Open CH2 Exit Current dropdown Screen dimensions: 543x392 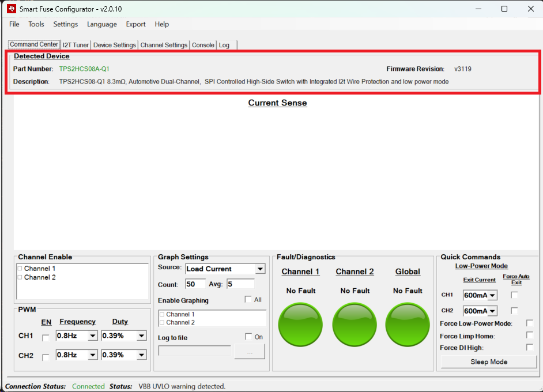click(492, 311)
